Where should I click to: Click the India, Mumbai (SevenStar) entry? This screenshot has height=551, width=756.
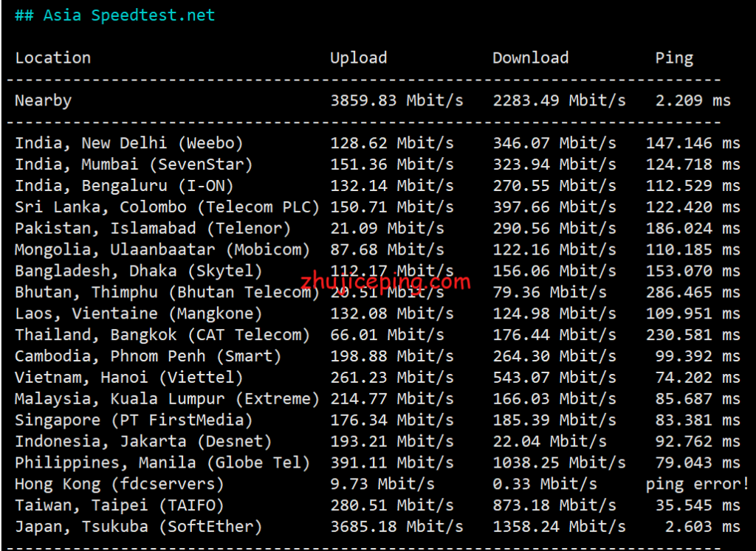click(x=134, y=164)
